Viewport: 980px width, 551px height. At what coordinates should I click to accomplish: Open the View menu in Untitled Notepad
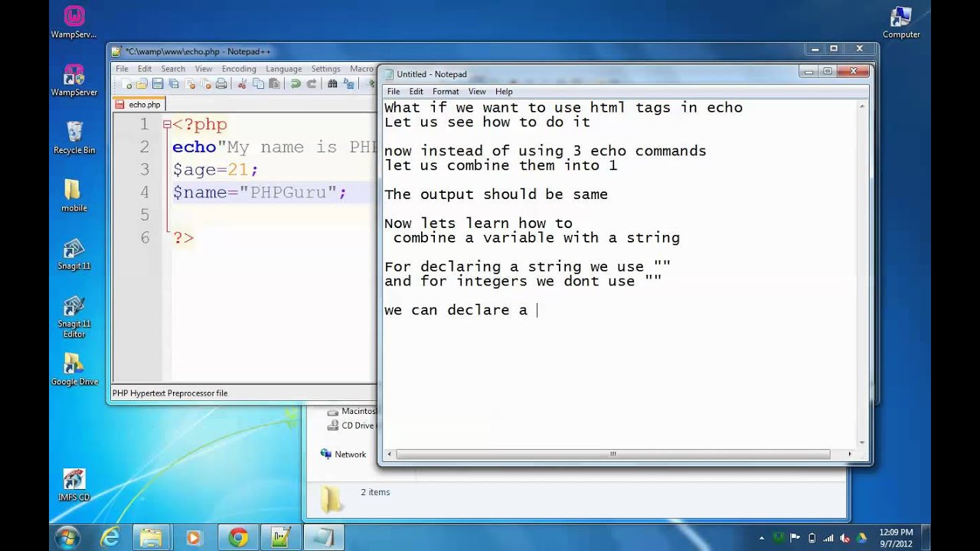477,91
